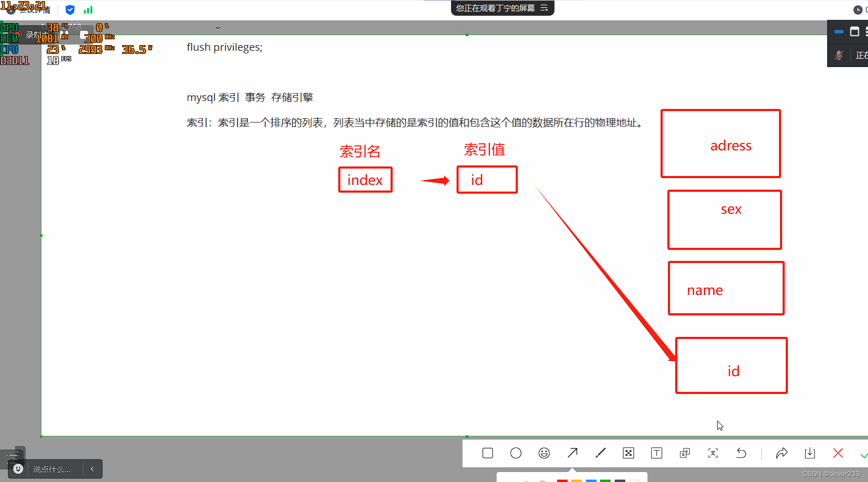Click the red '索引值' label
868x482 pixels.
[x=485, y=150]
